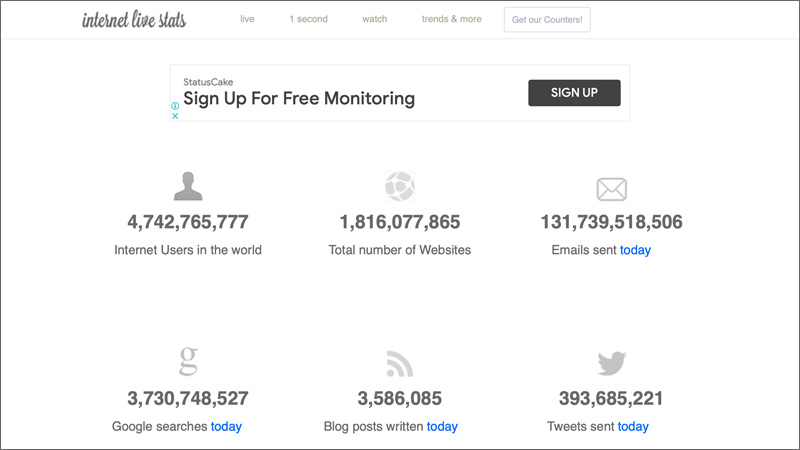The image size is (800, 450).
Task: Go to the watch menu item
Action: [x=374, y=19]
